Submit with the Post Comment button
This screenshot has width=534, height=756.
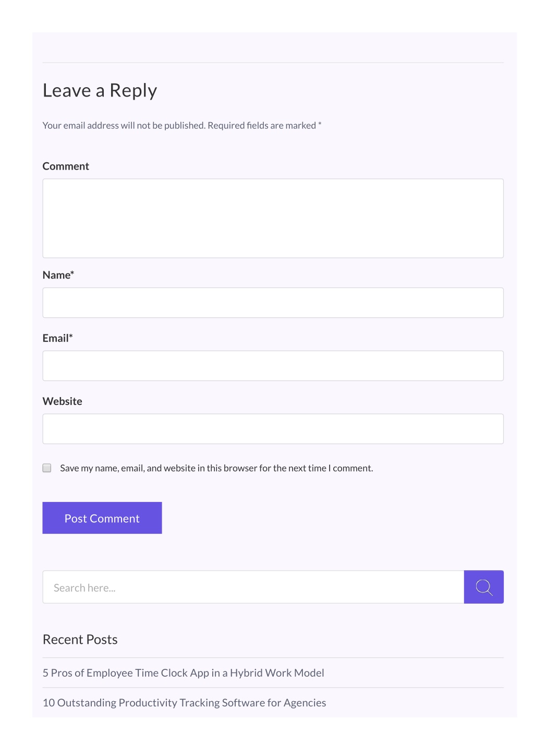click(x=102, y=518)
